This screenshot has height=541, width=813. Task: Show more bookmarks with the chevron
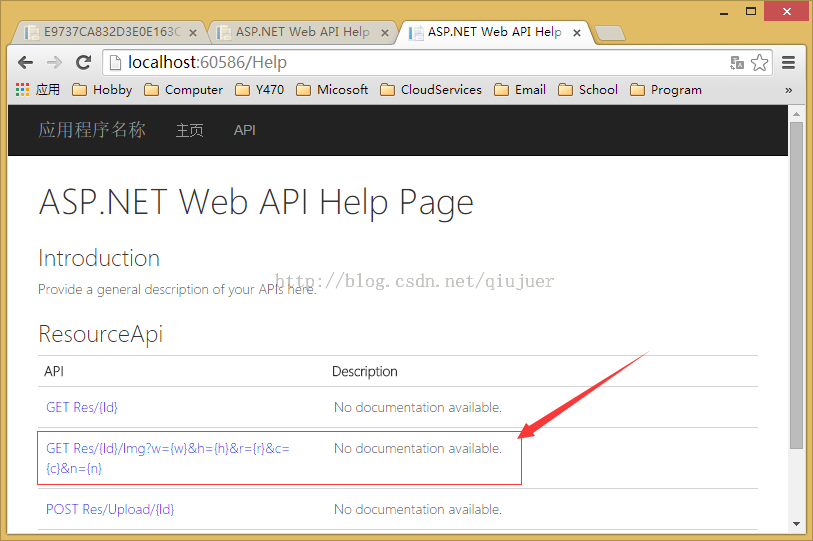point(789,90)
